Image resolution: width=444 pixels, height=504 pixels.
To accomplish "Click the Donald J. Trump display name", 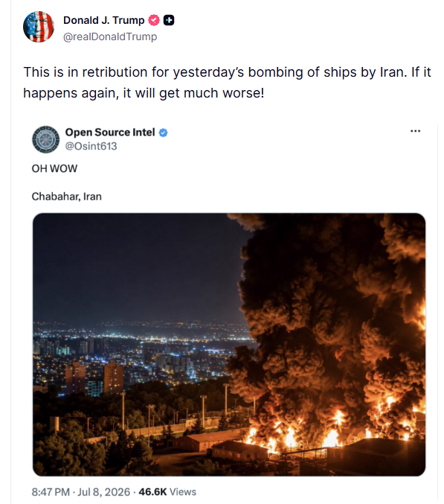I will point(103,20).
